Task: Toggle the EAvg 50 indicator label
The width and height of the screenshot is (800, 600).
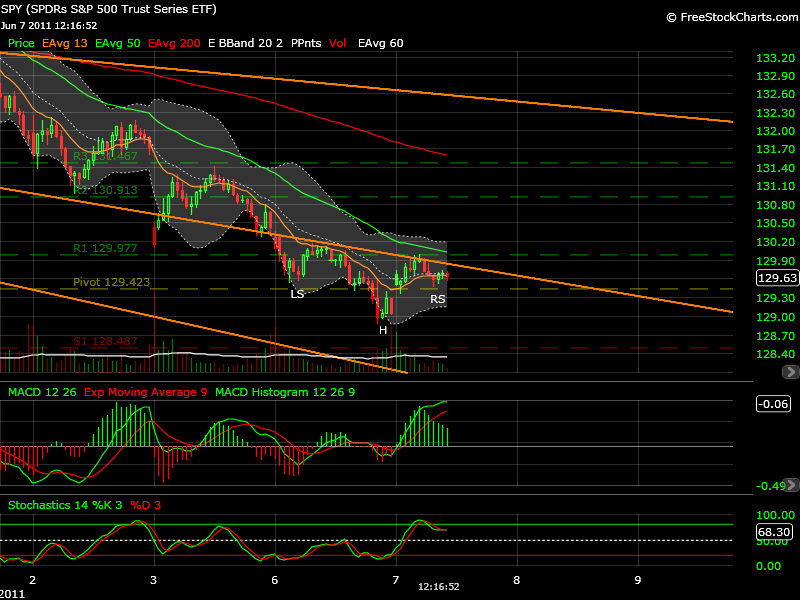Action: 118,44
